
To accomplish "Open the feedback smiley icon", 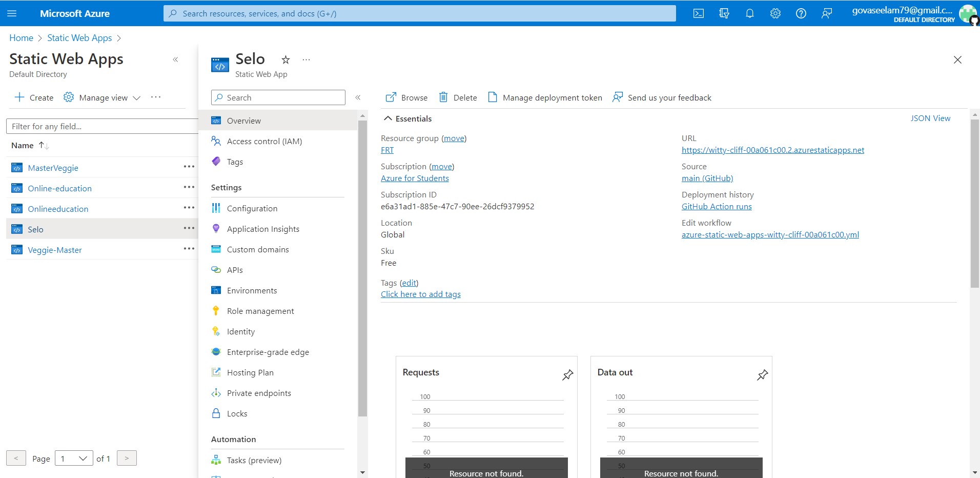I will (x=826, y=13).
